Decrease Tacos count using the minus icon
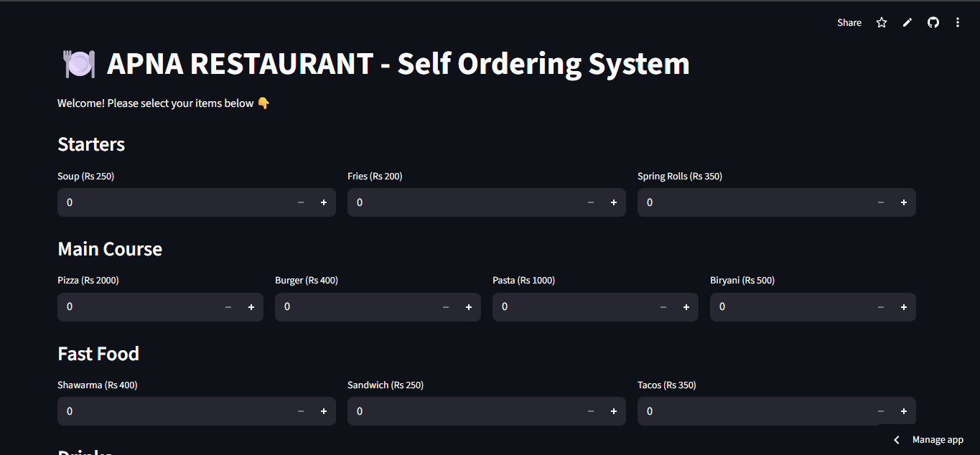Screen dimensions: 980x455 coord(880,411)
